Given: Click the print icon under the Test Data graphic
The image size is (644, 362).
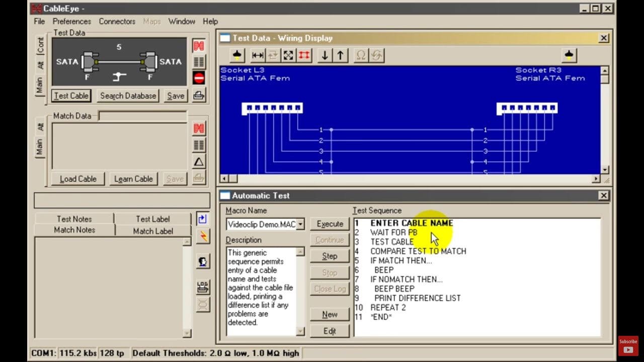Looking at the screenshot, I should [198, 96].
